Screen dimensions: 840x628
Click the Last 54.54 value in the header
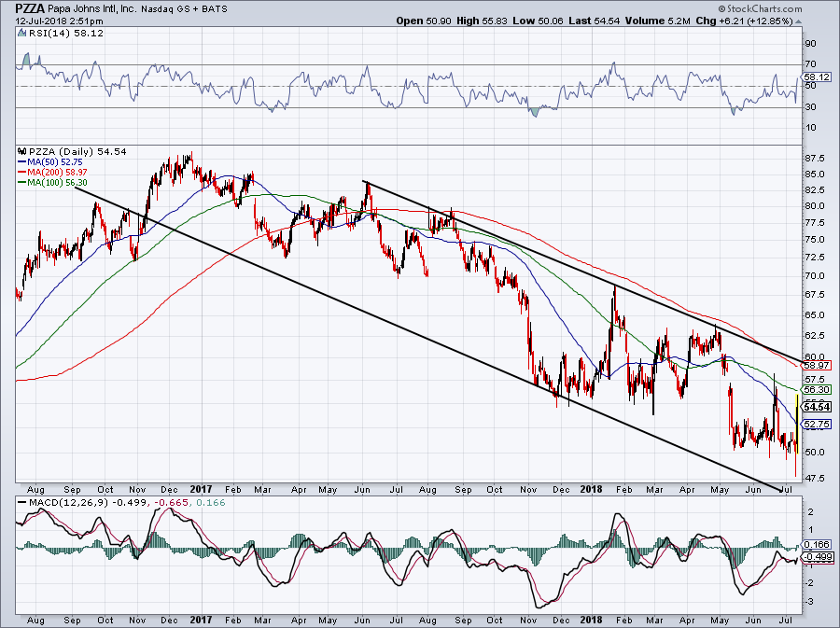(x=595, y=21)
